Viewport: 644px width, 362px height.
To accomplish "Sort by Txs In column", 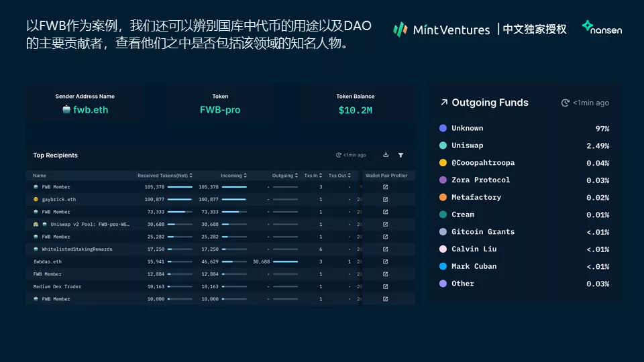I will tap(313, 176).
